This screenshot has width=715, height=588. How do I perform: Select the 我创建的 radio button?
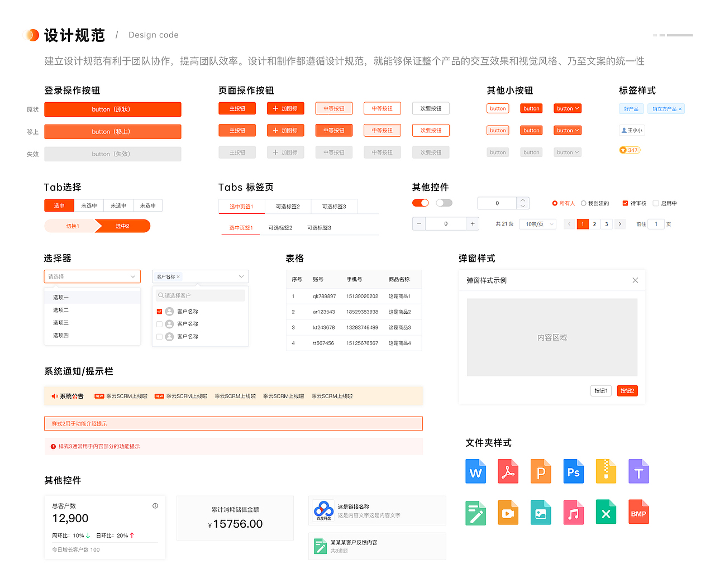583,203
